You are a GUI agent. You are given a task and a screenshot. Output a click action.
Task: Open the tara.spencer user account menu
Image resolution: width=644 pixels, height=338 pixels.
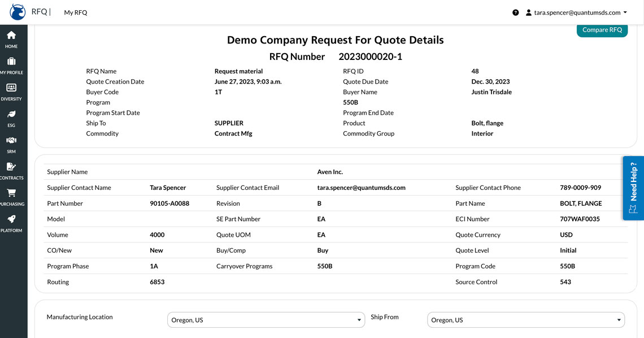click(576, 12)
